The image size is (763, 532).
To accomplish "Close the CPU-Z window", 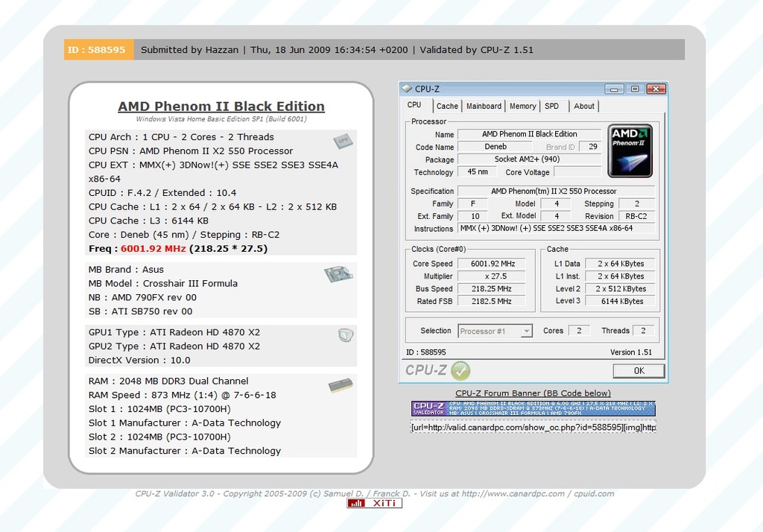I will [x=656, y=89].
